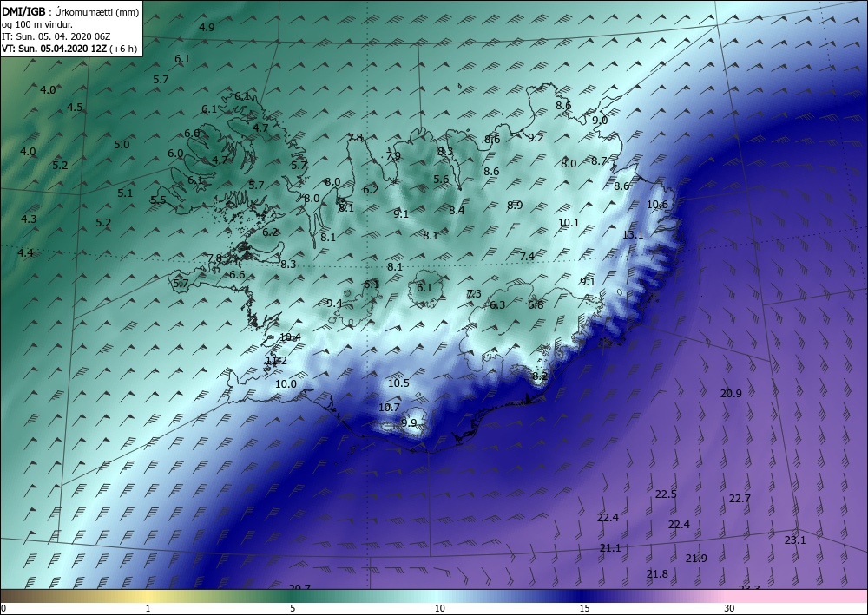Click the 11.2 value on the map
Screen dimensions: 868x615
click(x=276, y=361)
